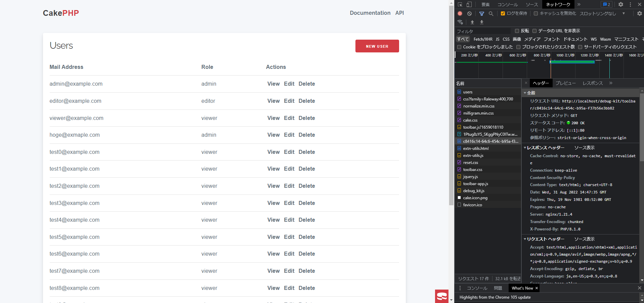Import a HAR file
Viewport: 644px width, 303px height.
click(472, 22)
